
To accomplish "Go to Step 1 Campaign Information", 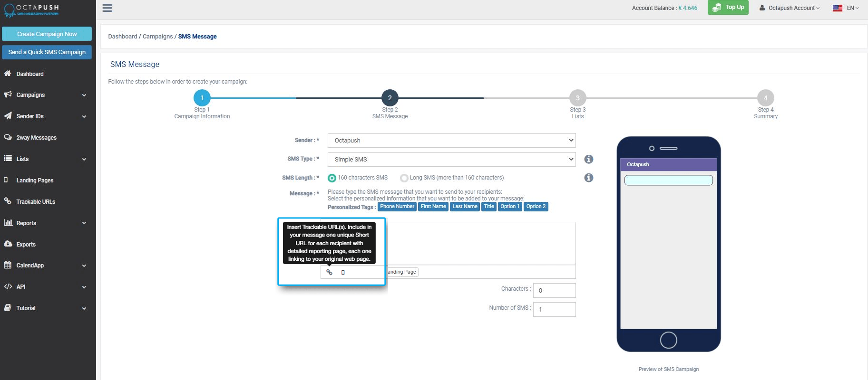I will pos(202,98).
